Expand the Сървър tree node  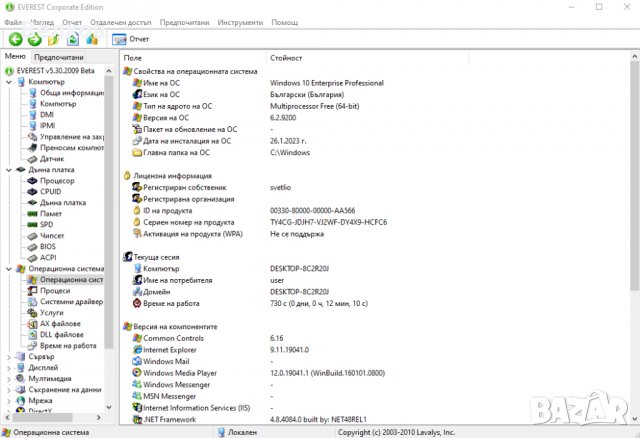(9, 356)
